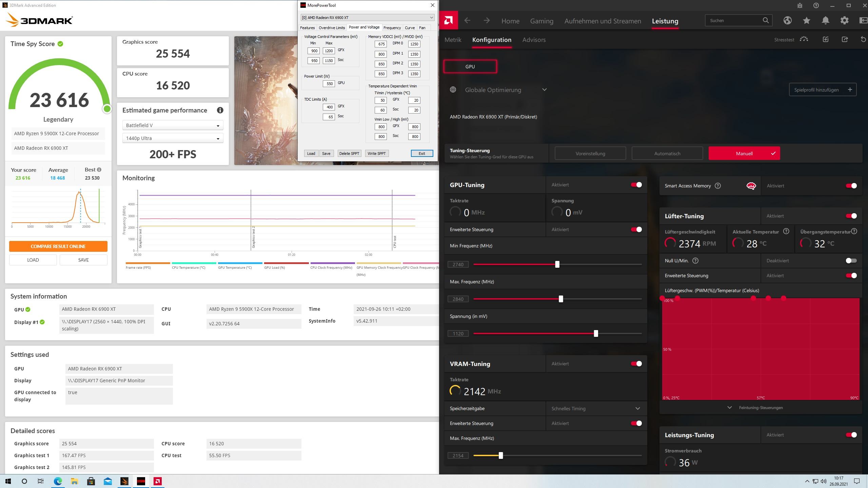868x488 pixels.
Task: Click the reset tuning arrow icon
Action: click(863, 39)
